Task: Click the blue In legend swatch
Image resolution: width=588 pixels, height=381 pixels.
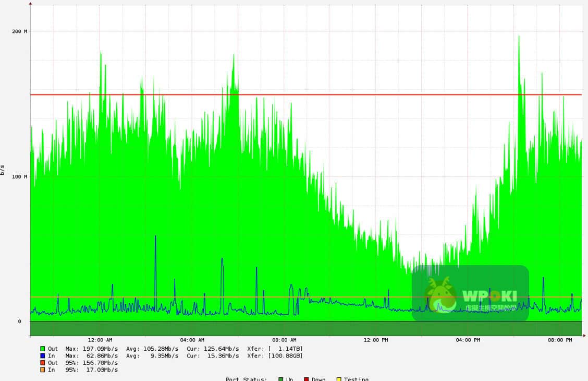Action: [x=43, y=355]
